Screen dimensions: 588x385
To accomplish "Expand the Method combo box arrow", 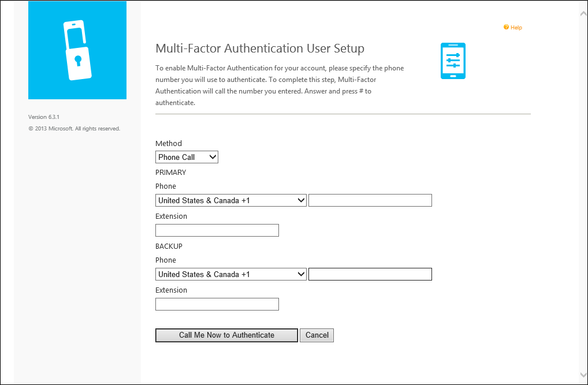I will (x=213, y=156).
